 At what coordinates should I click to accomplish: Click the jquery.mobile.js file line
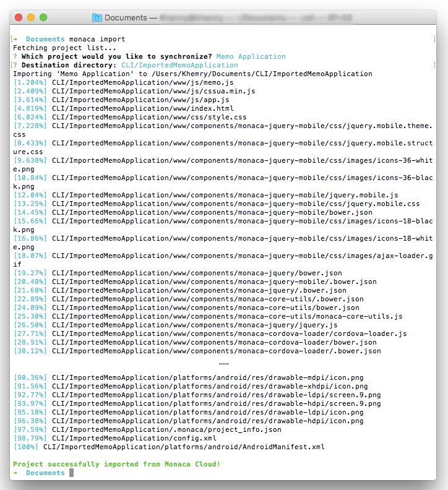pyautogui.click(x=205, y=195)
